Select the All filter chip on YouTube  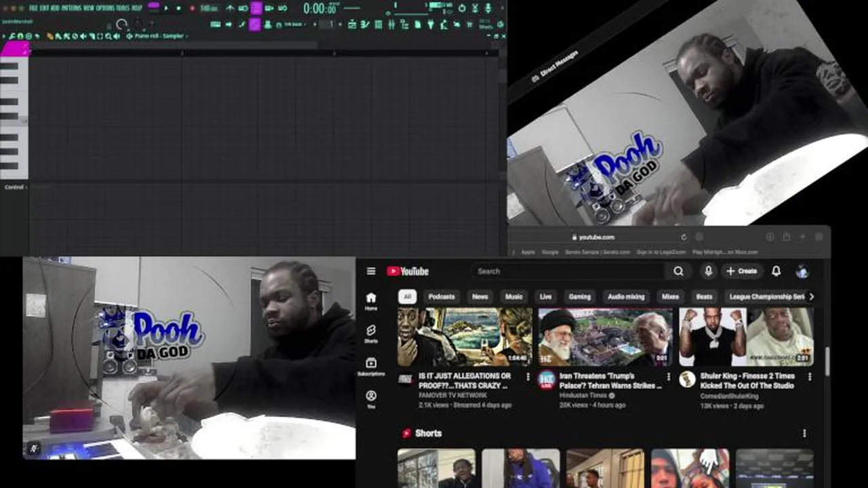[x=407, y=296]
